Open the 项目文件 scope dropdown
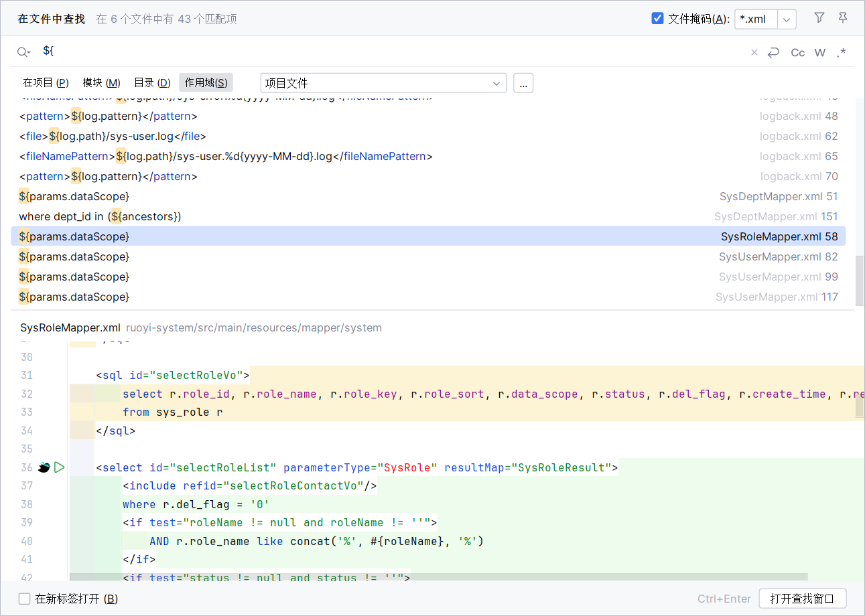 coord(383,83)
